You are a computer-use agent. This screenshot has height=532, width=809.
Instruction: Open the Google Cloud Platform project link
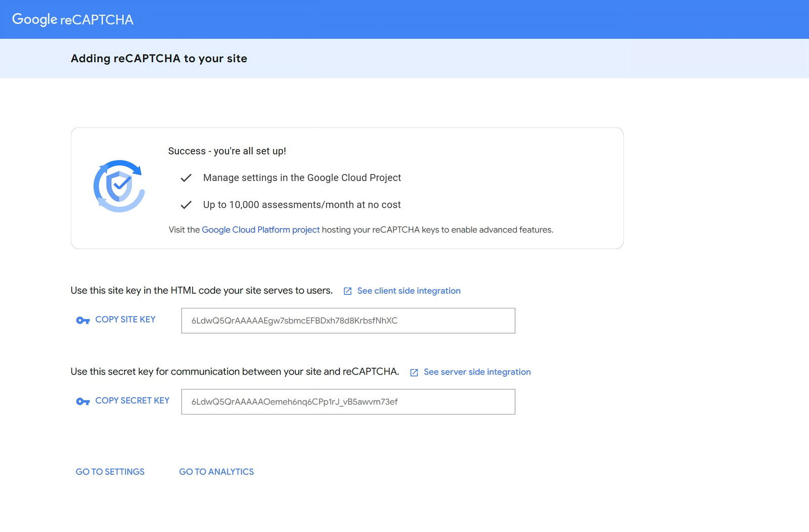(x=261, y=230)
